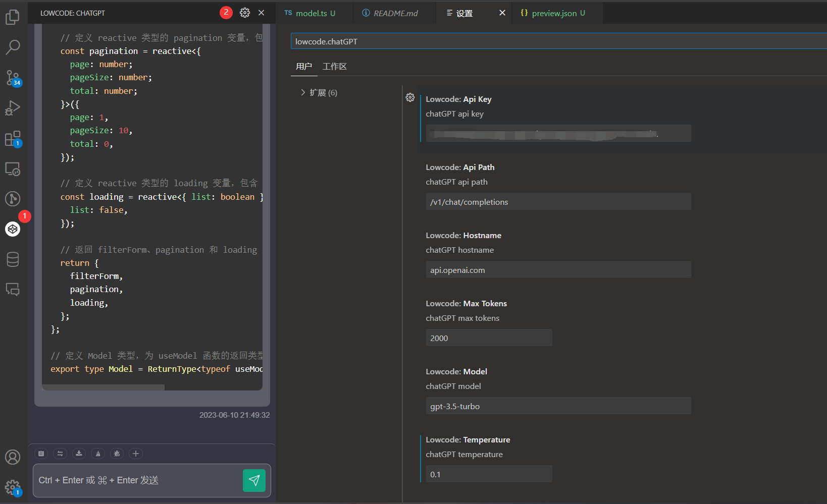Open the Search view in activity bar

tap(13, 47)
